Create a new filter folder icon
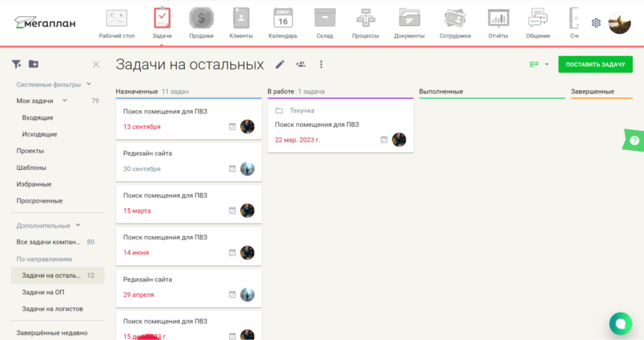 point(34,64)
